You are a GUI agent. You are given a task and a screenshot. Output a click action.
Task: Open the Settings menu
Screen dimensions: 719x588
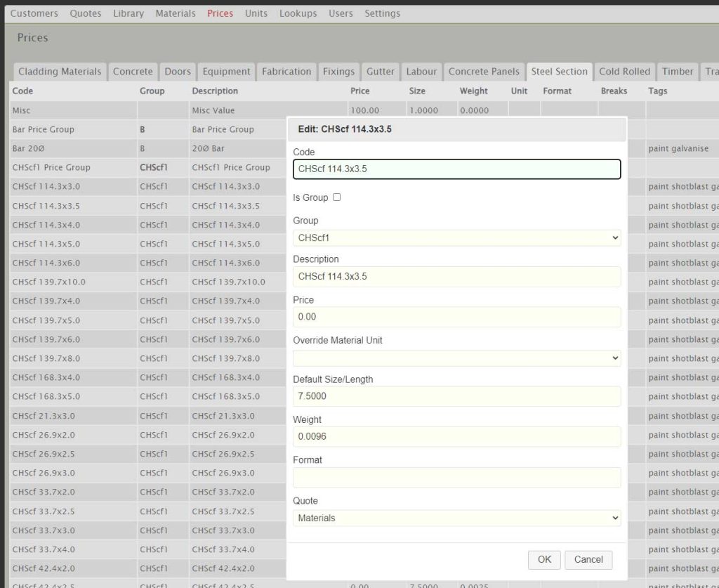click(382, 13)
